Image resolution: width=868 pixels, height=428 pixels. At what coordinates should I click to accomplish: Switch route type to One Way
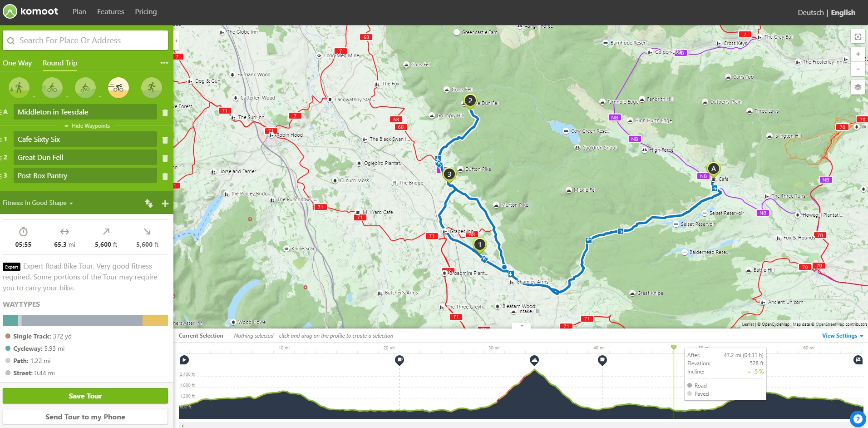(17, 63)
